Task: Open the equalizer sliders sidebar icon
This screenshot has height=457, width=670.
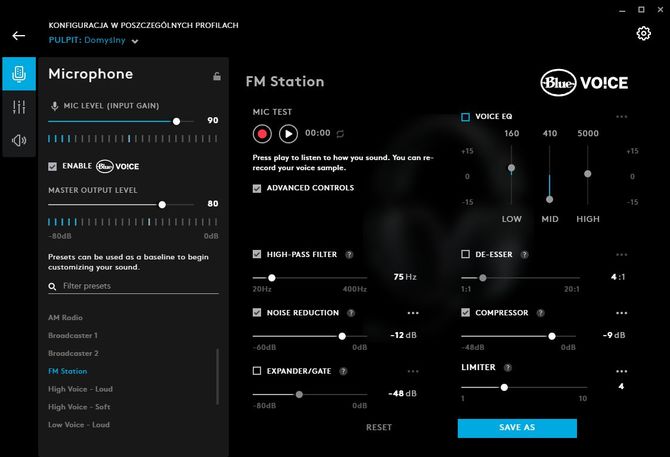Action: (x=19, y=107)
